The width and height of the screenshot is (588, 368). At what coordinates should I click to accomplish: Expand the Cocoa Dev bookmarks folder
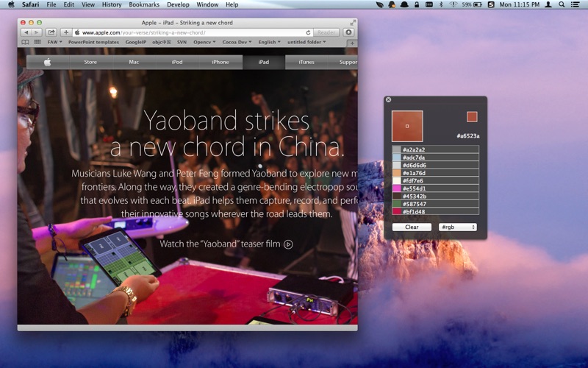pos(237,42)
